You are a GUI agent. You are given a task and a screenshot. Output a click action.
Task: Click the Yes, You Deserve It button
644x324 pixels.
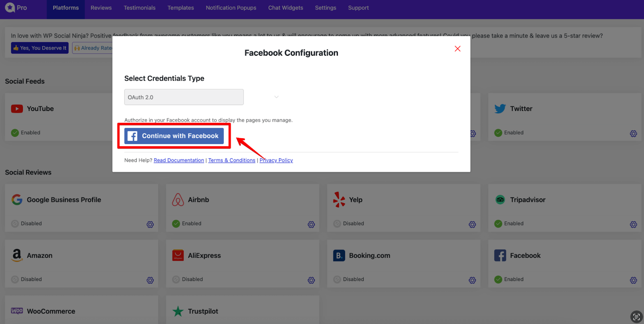click(x=39, y=48)
